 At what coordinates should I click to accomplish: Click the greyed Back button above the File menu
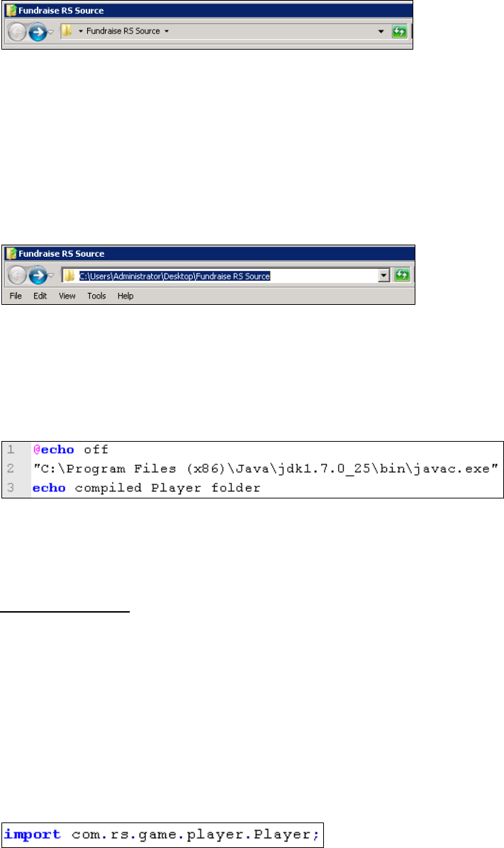pos(17,276)
